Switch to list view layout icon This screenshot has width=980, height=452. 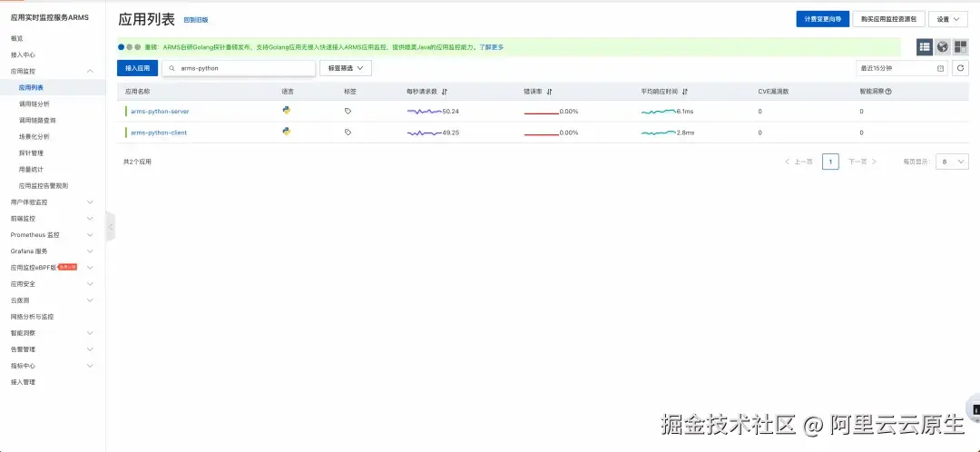coord(925,47)
